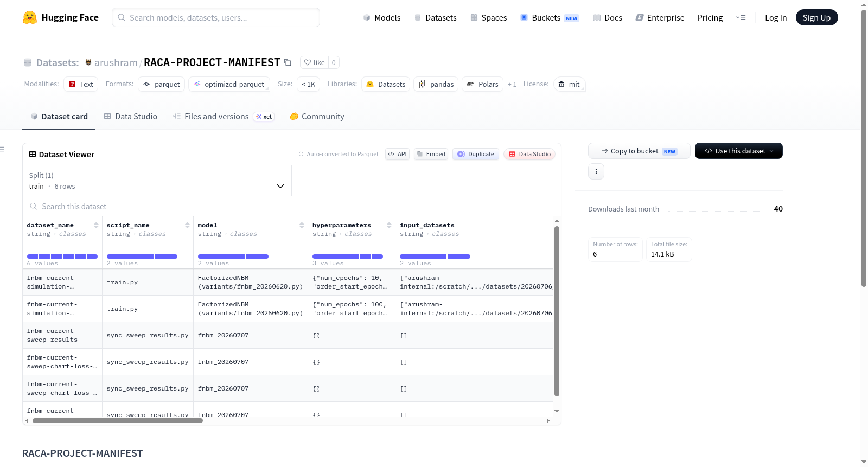Switch to the Files and versions tab
This screenshot has height=467, width=868.
(x=224, y=116)
